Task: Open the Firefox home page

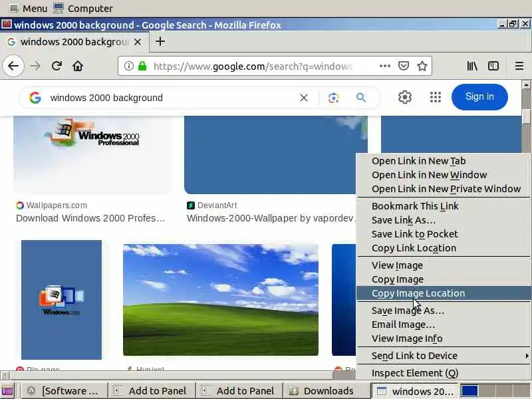Action: pyautogui.click(x=78, y=66)
